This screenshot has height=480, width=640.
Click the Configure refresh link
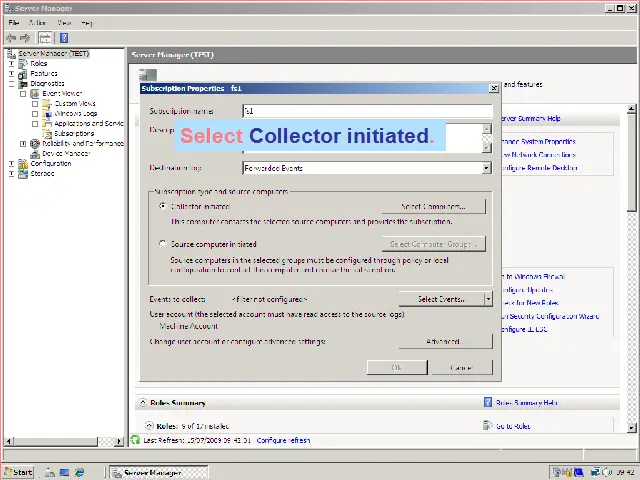coord(283,440)
